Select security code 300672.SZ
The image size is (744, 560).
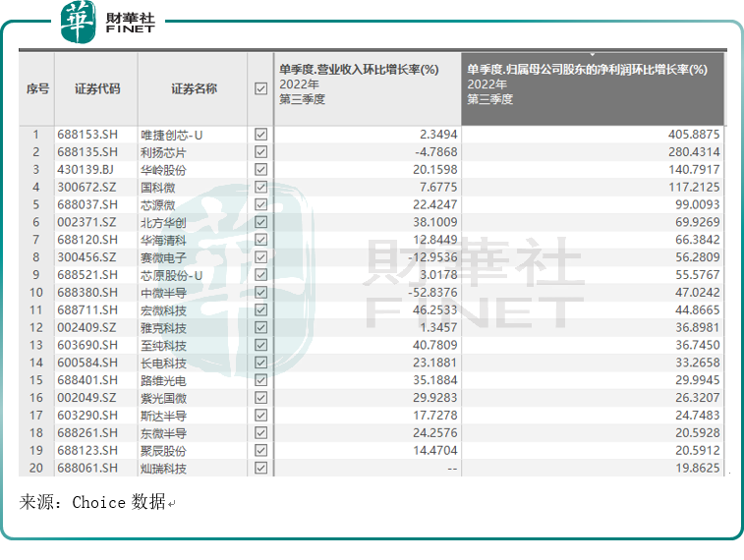(x=86, y=188)
